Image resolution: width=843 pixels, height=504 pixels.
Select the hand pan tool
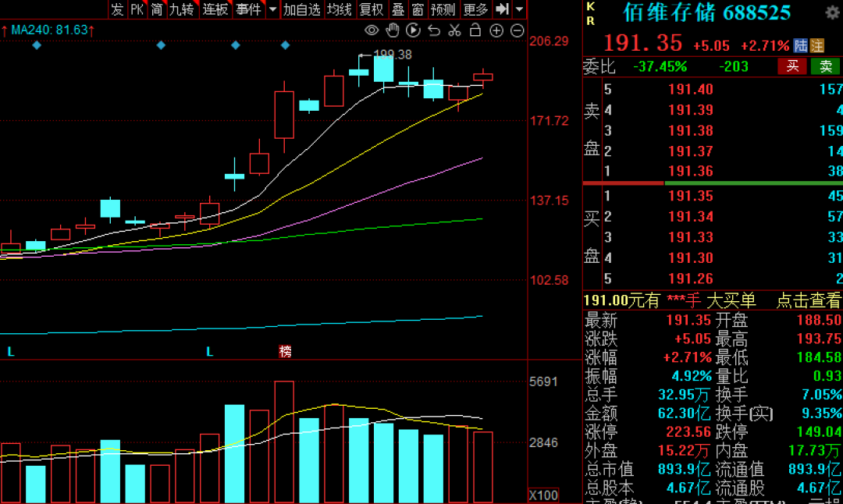coord(393,30)
